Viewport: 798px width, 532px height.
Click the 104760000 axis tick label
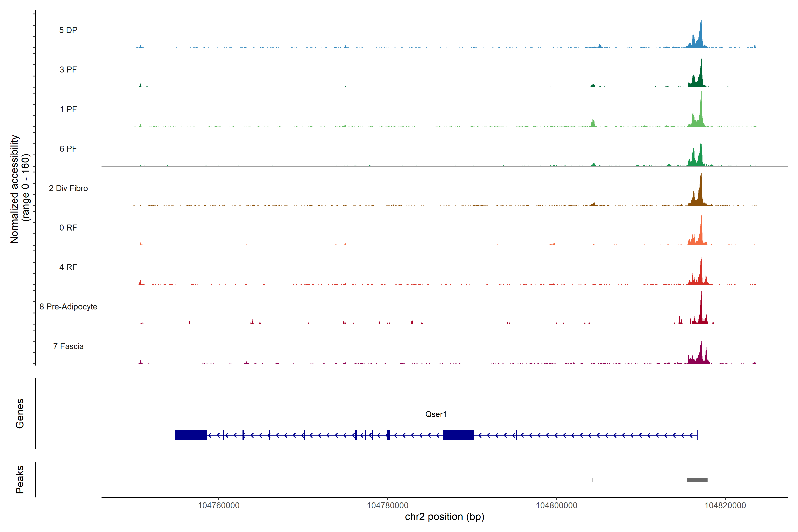(219, 506)
